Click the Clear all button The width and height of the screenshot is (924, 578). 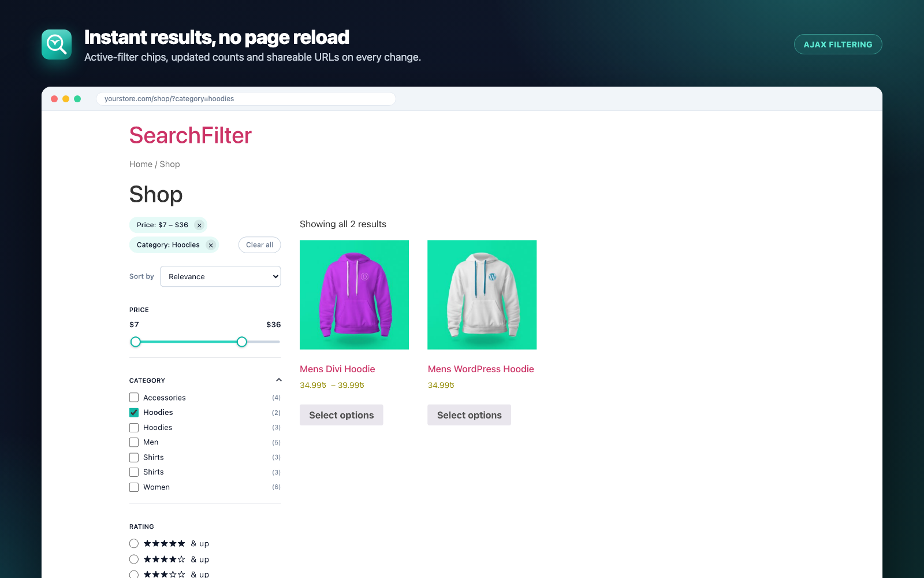260,245
